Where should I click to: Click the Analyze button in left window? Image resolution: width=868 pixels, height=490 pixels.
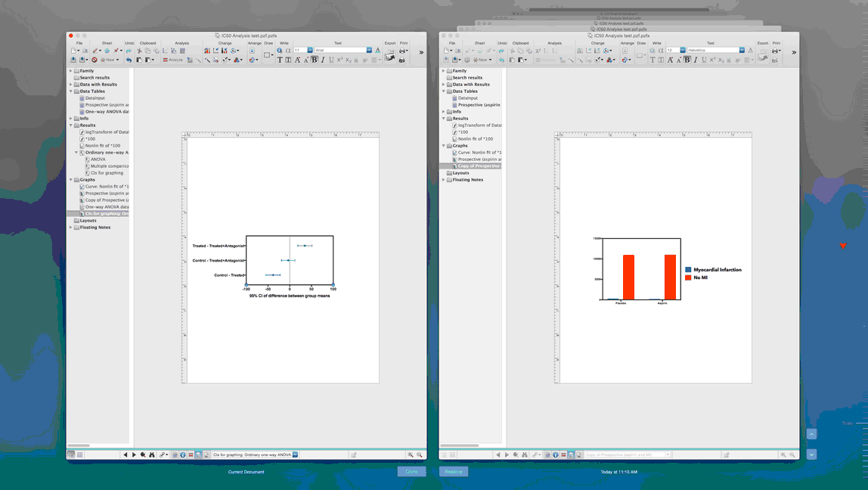pyautogui.click(x=173, y=60)
